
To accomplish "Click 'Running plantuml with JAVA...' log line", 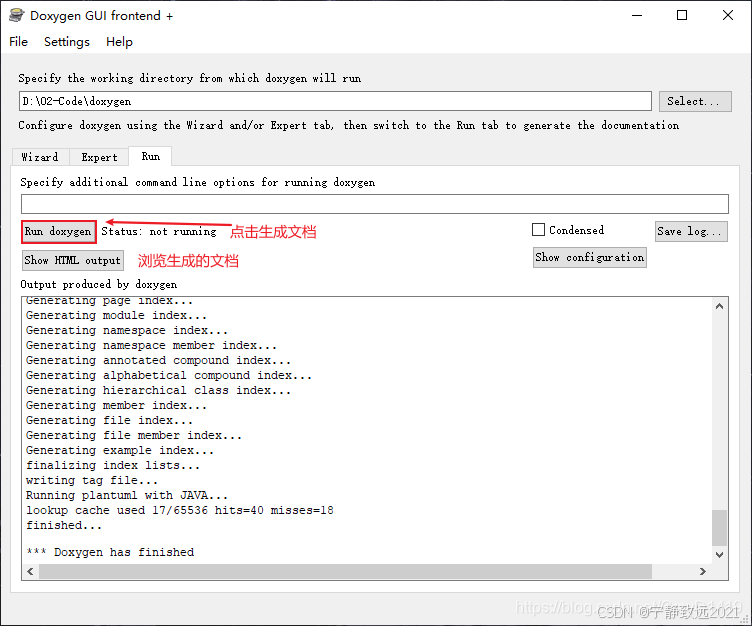I will point(127,495).
